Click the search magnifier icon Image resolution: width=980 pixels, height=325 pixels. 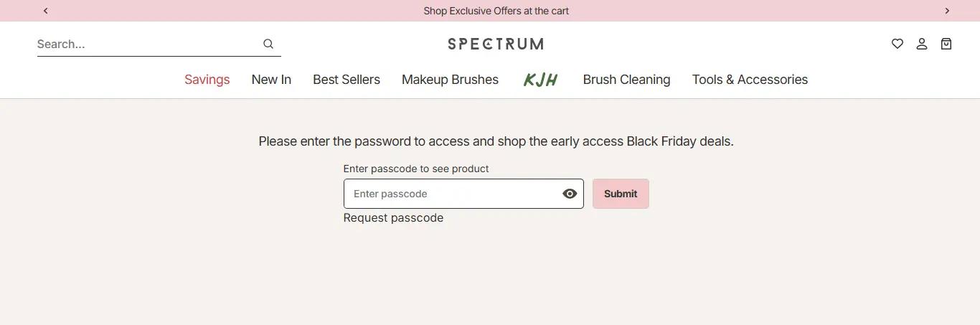(x=268, y=44)
